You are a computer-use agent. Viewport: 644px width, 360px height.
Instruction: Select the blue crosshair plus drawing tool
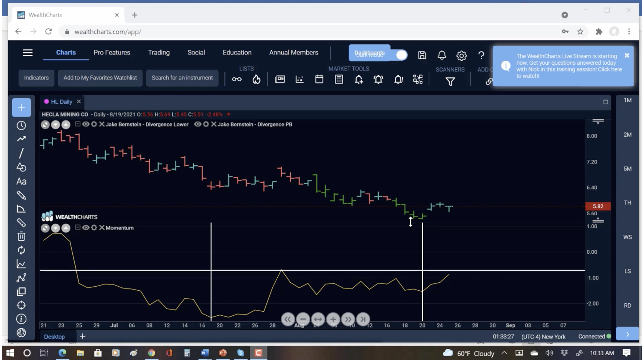21,108
